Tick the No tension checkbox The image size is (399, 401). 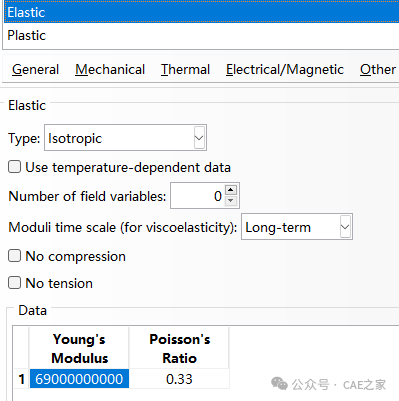click(14, 283)
